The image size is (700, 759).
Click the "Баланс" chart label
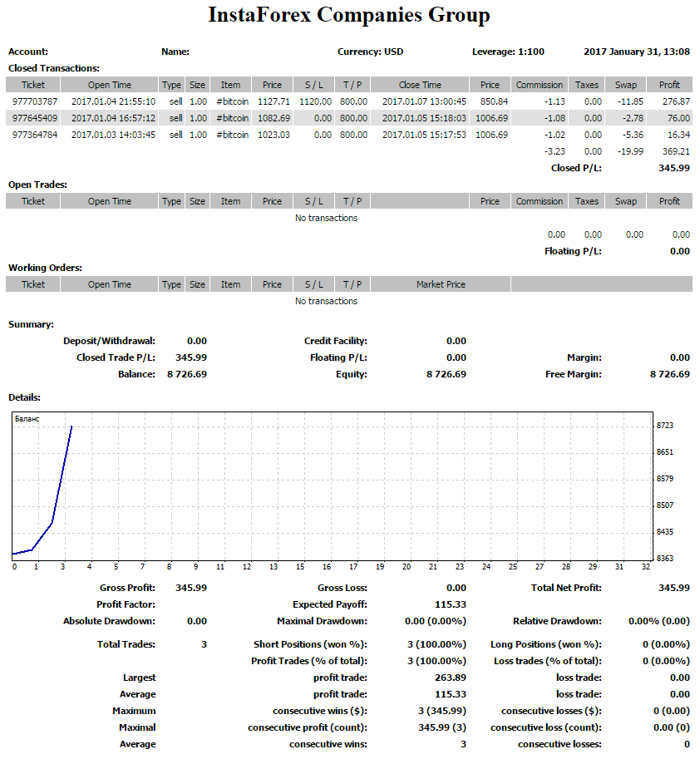point(27,419)
